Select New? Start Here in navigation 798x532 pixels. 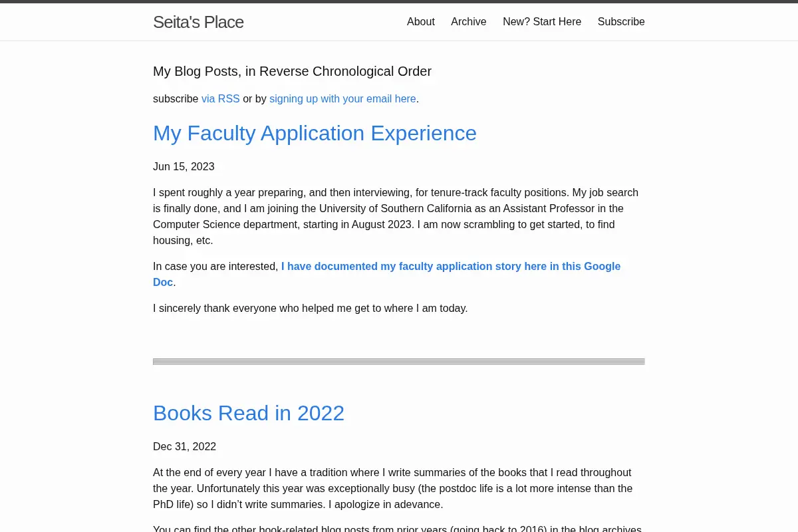(x=542, y=22)
